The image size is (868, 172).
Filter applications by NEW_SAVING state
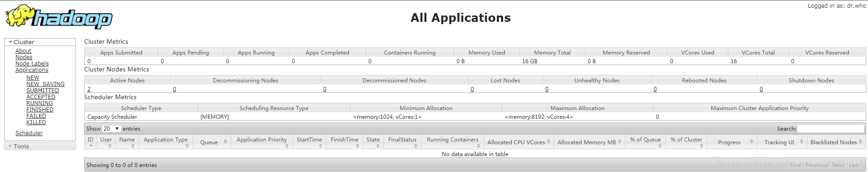click(x=46, y=84)
